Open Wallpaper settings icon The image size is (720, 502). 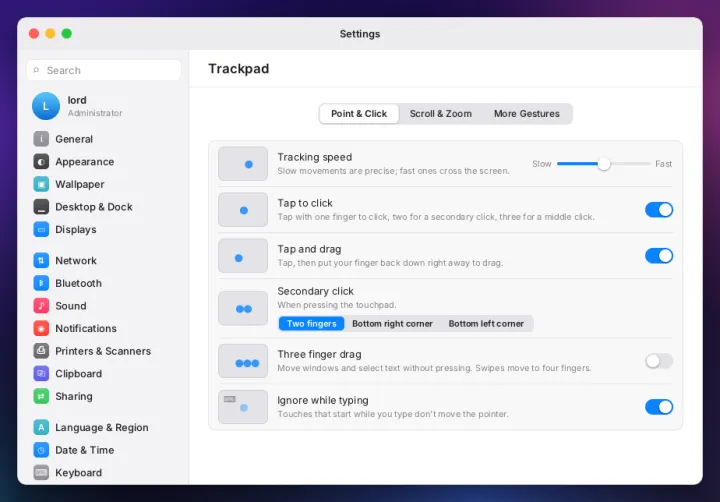point(41,184)
